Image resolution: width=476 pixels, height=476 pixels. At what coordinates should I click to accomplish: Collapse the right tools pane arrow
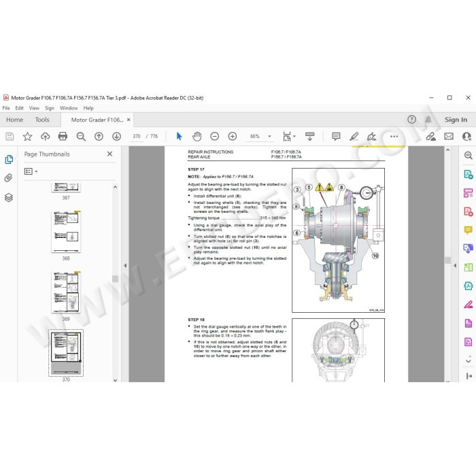coord(455,265)
